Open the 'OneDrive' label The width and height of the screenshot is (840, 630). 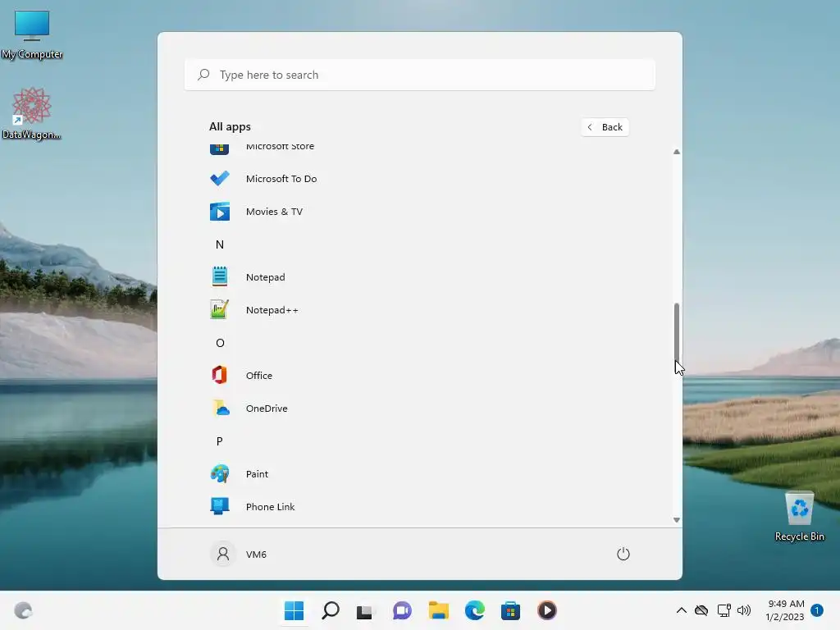(x=267, y=409)
